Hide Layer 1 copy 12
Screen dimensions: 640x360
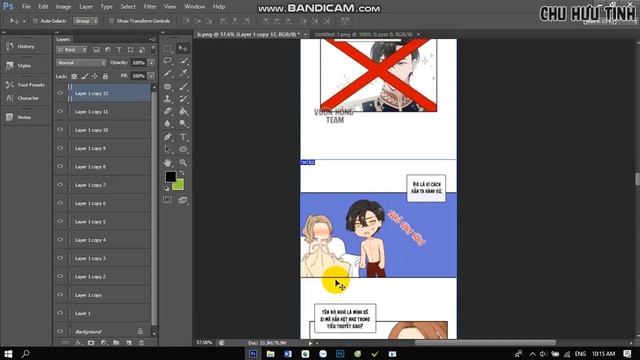pyautogui.click(x=60, y=93)
